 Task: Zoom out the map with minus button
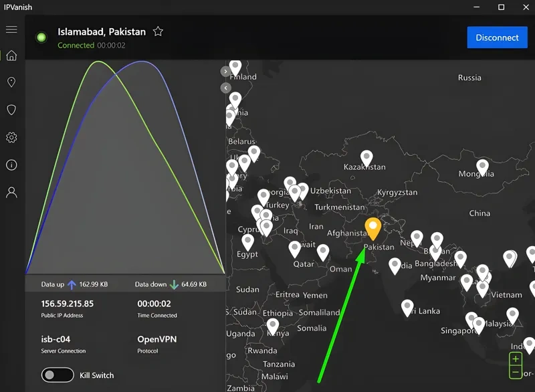click(x=516, y=372)
